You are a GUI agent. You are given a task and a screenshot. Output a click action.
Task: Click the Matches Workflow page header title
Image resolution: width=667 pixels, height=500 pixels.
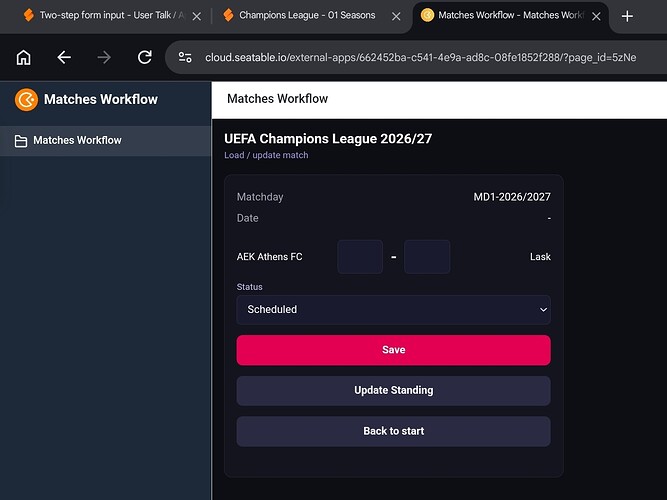[x=277, y=99]
